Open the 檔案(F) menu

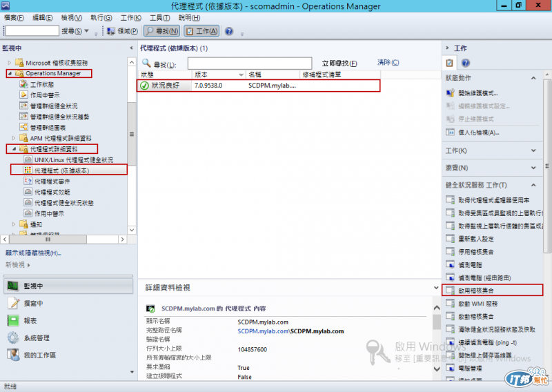(x=14, y=18)
